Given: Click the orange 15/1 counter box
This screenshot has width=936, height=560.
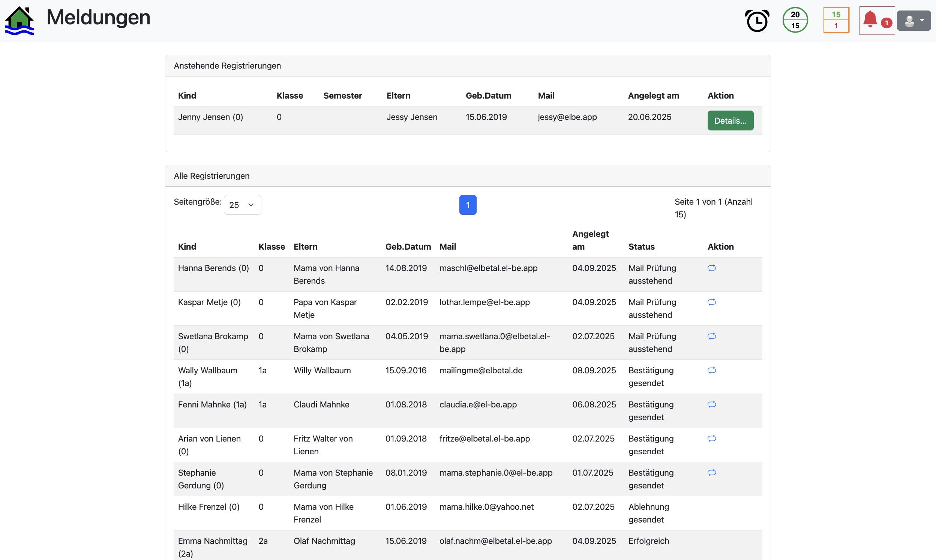Looking at the screenshot, I should (x=836, y=20).
